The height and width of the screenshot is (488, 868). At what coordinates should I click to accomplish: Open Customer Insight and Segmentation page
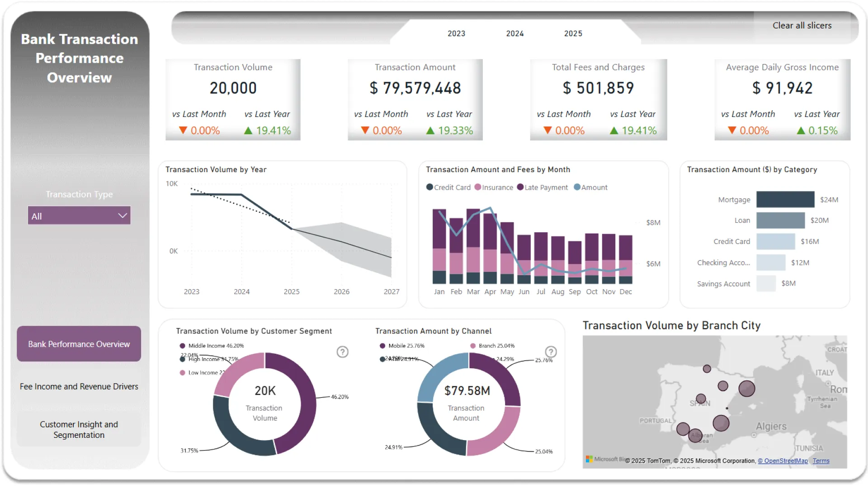pyautogui.click(x=79, y=429)
